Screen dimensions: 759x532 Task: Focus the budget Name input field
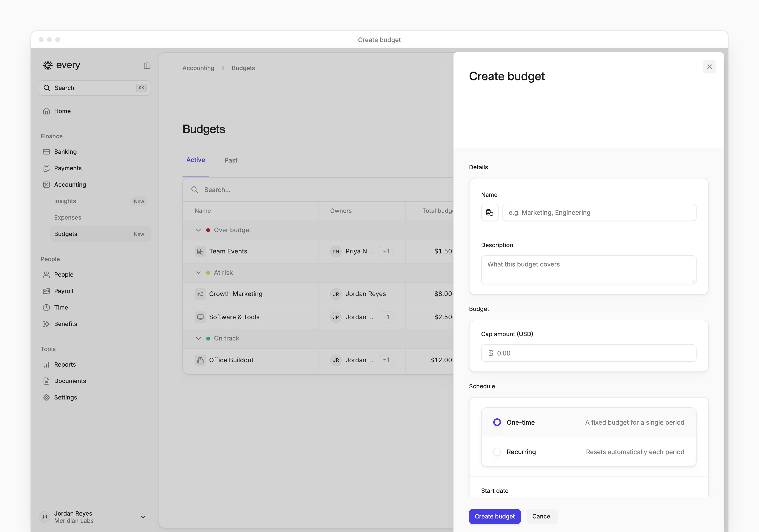599,212
